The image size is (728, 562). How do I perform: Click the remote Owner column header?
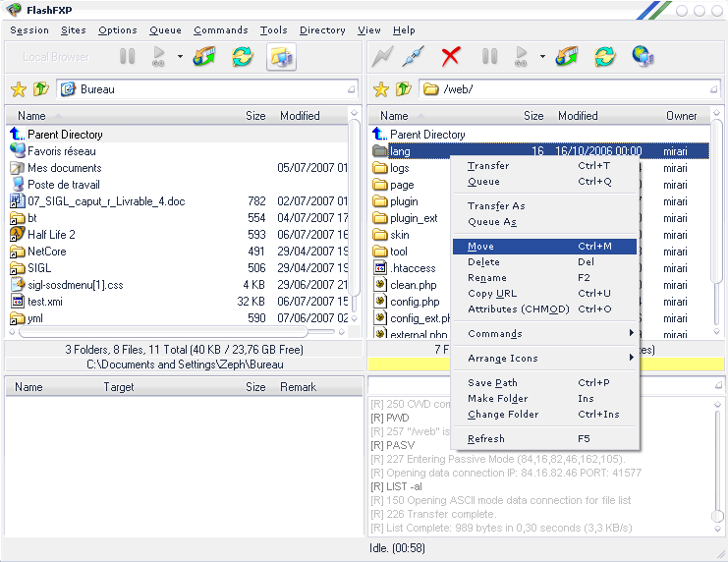(x=682, y=116)
